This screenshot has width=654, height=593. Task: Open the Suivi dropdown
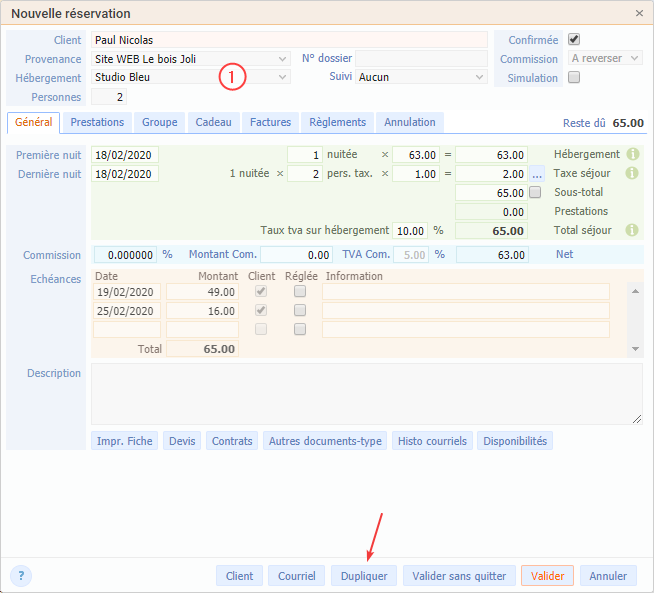[479, 77]
